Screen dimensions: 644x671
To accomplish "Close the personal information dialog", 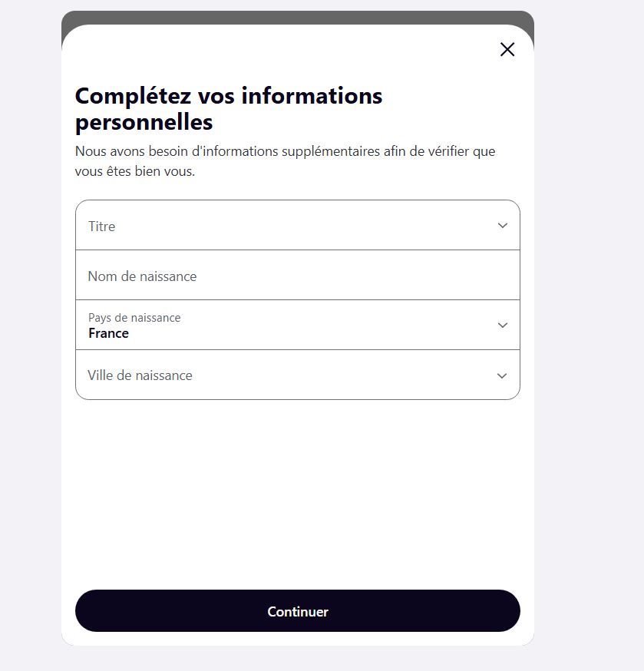I will (x=507, y=49).
